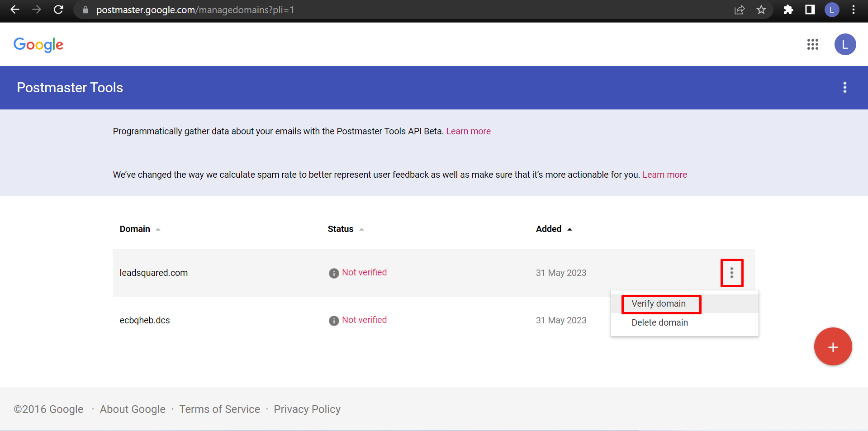
Task: Open Terms of Service footer link
Action: 219,409
